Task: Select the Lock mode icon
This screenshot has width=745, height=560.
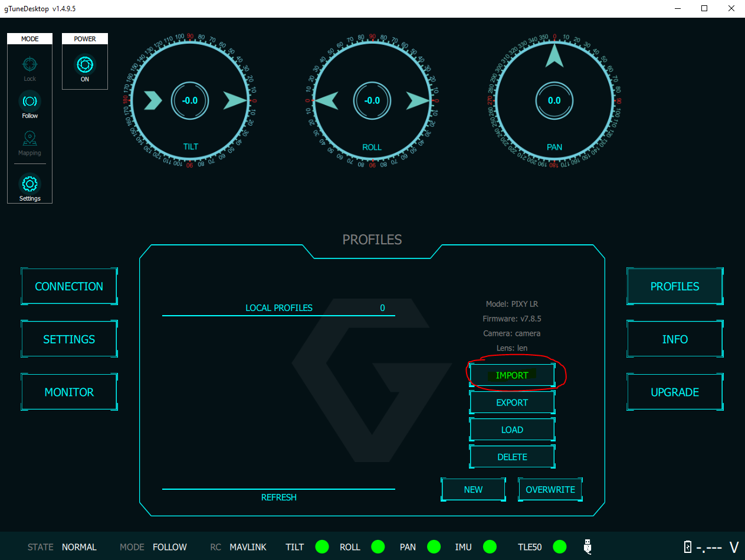Action: [29, 64]
